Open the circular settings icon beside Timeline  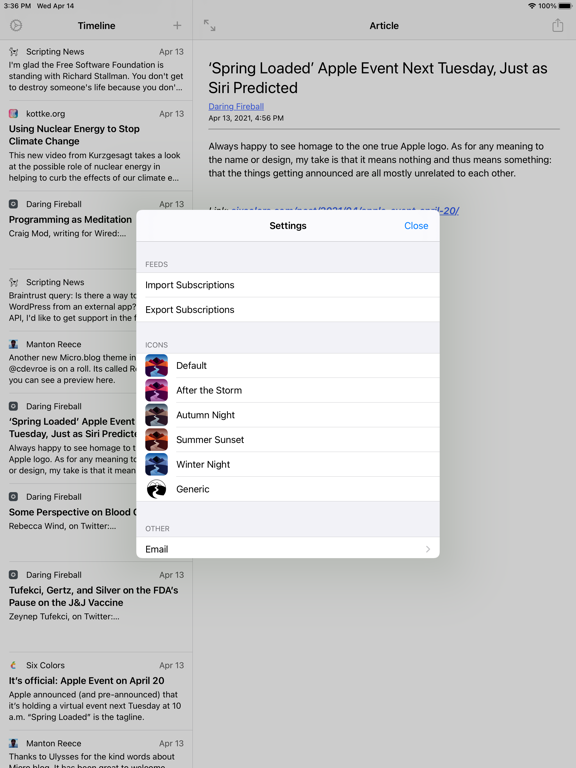click(x=16, y=25)
